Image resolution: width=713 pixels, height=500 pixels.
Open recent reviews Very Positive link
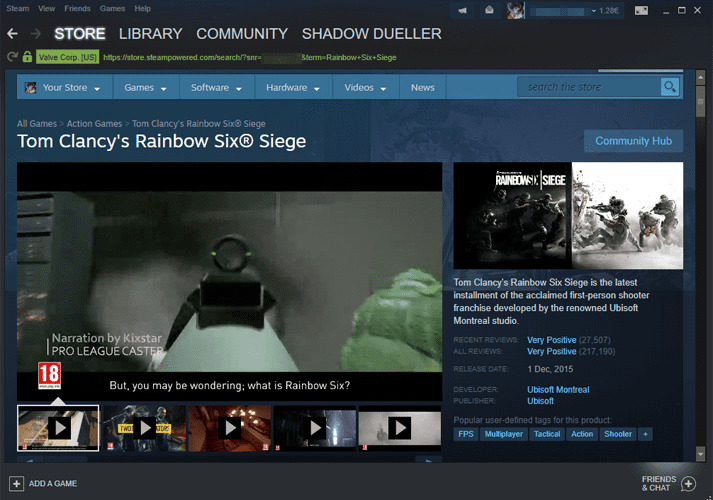tap(552, 340)
